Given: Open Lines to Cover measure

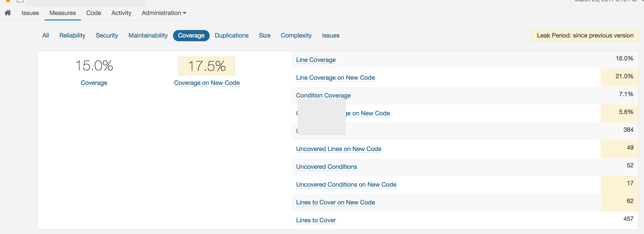Looking at the screenshot, I should point(316,220).
